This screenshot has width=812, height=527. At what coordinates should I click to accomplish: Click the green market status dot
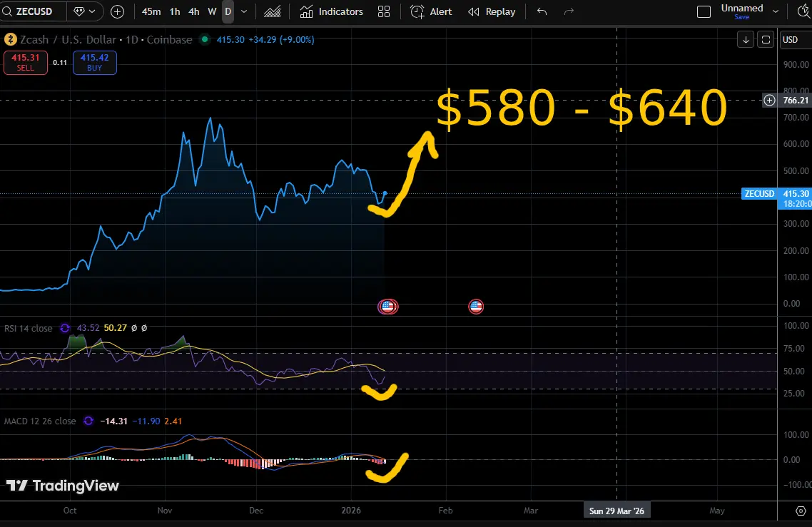tap(205, 39)
